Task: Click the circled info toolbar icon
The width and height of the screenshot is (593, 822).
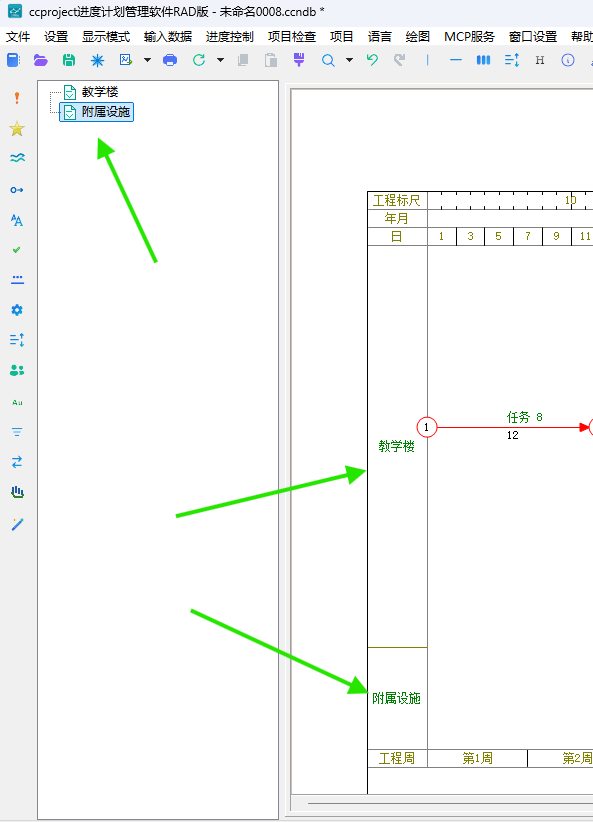Action: pos(568,60)
